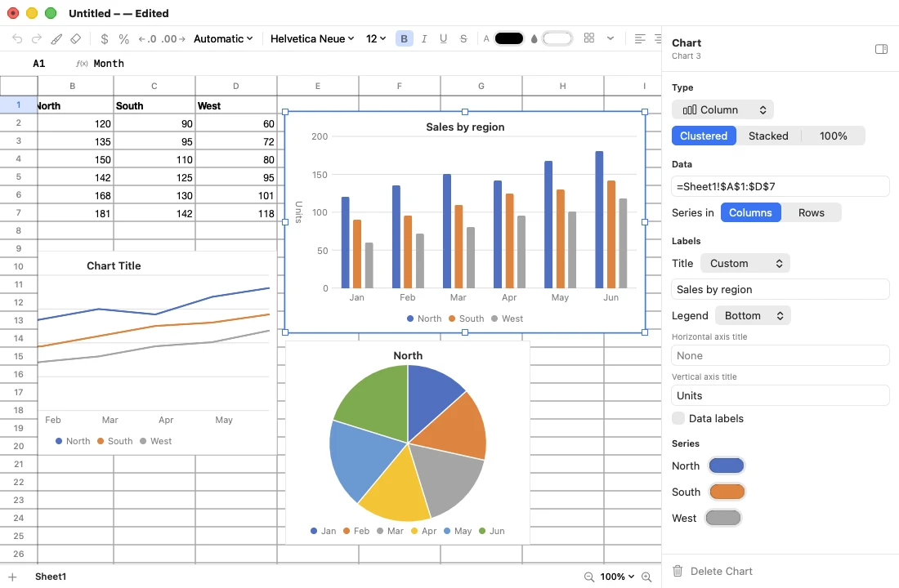
Task: Click cell containing 181
Action: (76, 213)
